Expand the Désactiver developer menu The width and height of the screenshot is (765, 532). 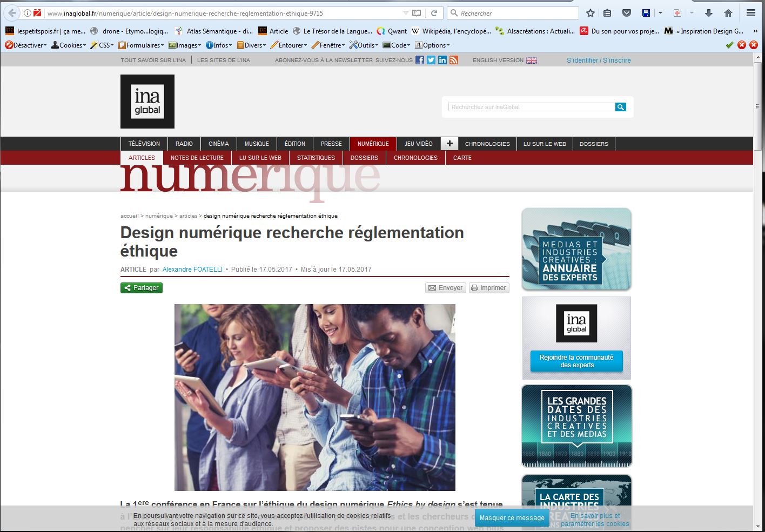[x=26, y=45]
